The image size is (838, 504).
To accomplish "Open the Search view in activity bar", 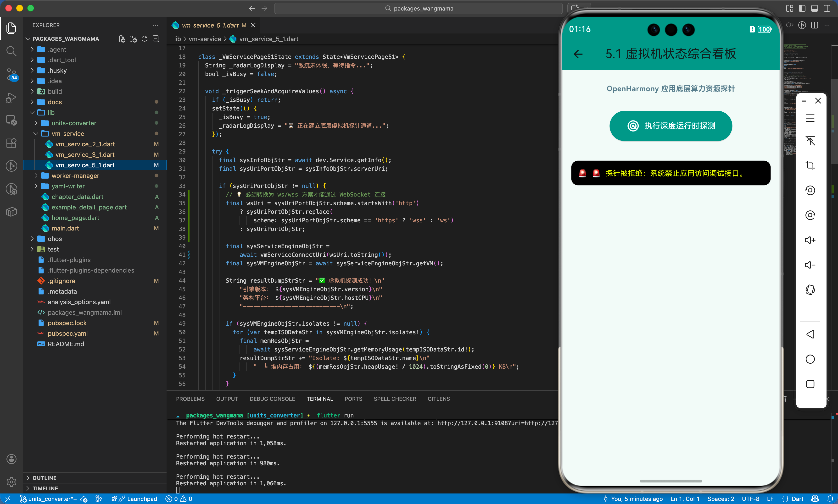I will (x=11, y=51).
